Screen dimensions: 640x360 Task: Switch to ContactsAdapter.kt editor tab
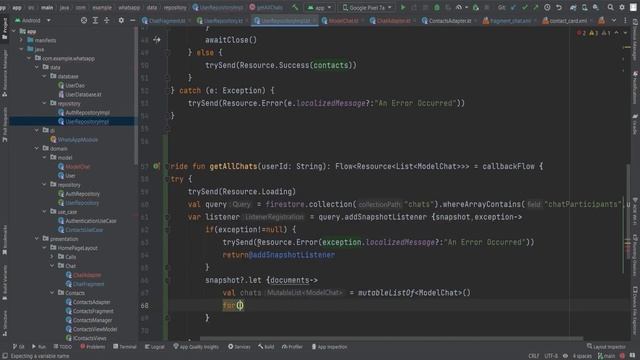[449, 20]
